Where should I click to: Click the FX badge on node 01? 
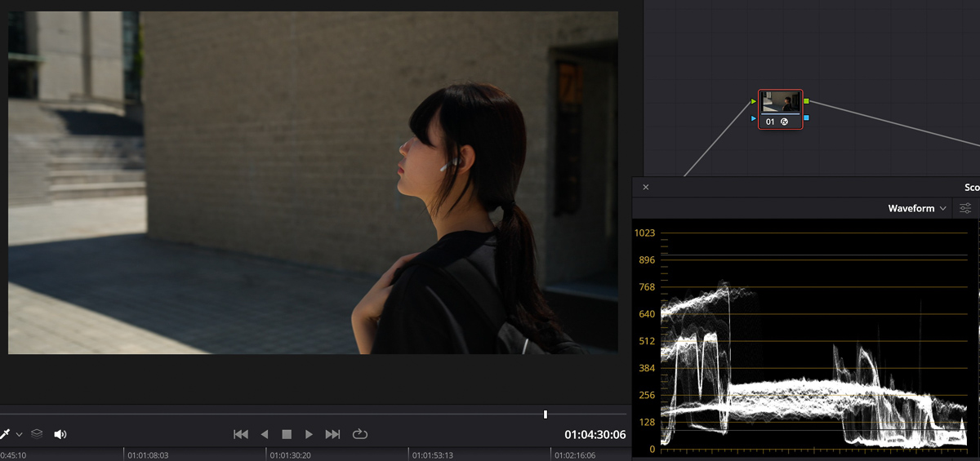pyautogui.click(x=784, y=122)
